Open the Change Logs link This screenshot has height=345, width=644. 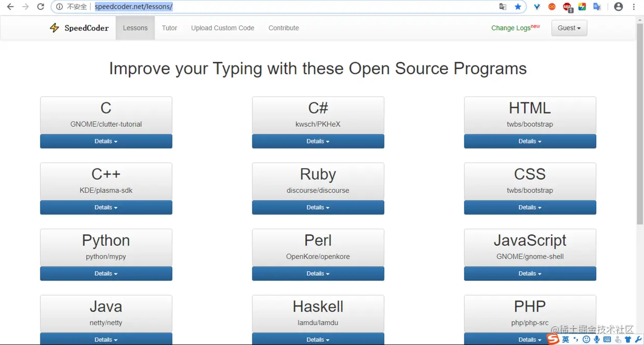515,28
